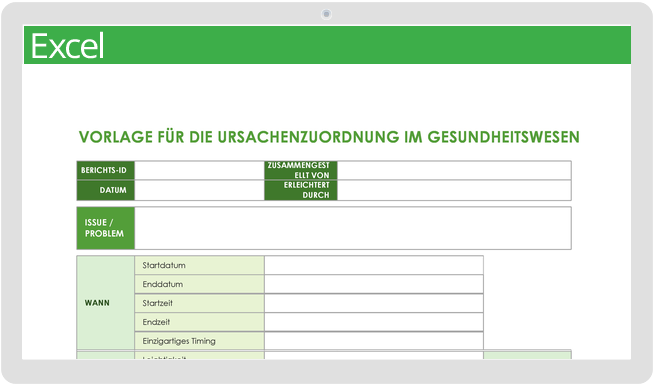Select the DATUM value field
Screen dimensions: 654x385
(199, 190)
